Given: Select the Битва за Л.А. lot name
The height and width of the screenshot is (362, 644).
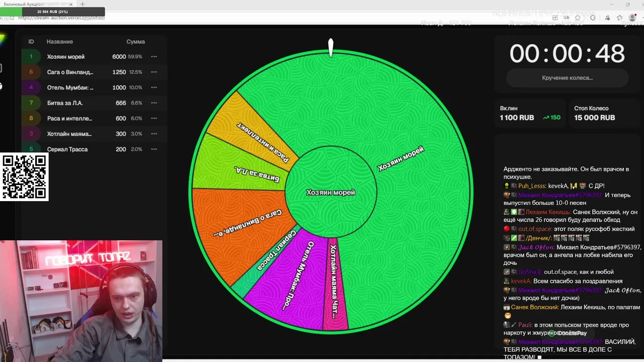Looking at the screenshot, I should pos(65,103).
